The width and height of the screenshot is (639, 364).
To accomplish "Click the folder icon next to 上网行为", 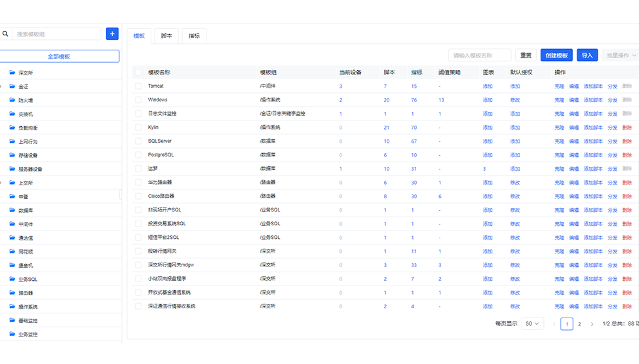I will 12,141.
